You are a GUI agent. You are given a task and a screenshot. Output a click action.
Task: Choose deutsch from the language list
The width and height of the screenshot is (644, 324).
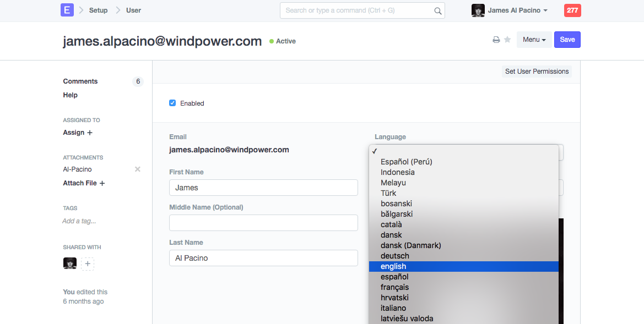pos(394,256)
